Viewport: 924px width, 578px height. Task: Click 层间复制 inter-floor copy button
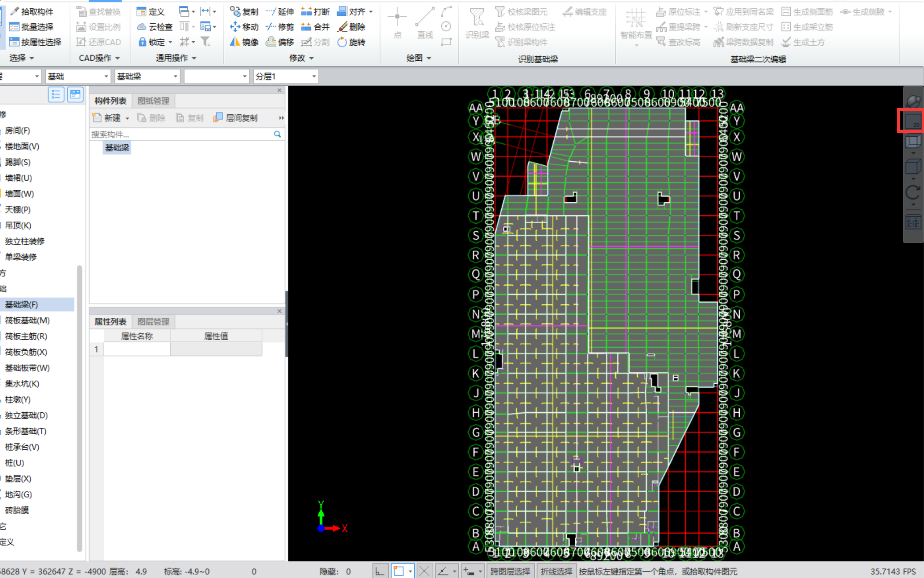(x=236, y=118)
